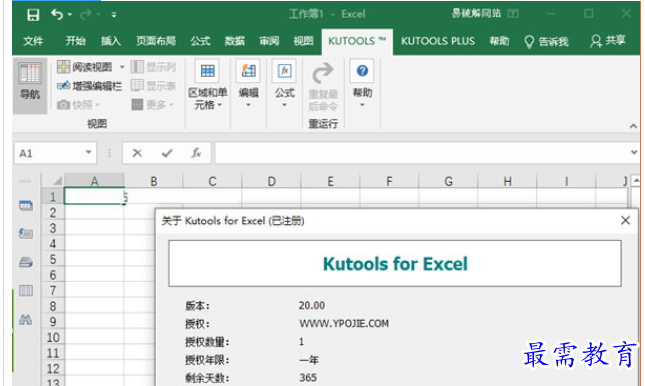Confirm entry with the checkmark button
Screen dimensions: 645x386
pos(167,153)
